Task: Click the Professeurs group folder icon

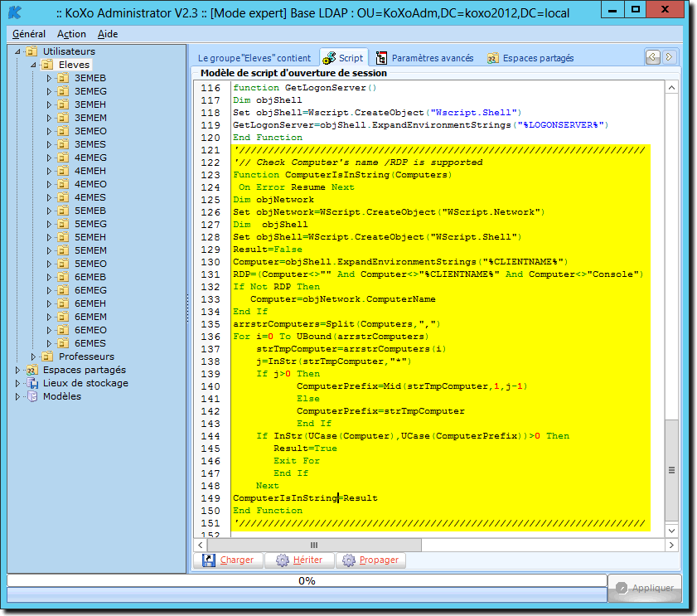Action: (x=48, y=357)
